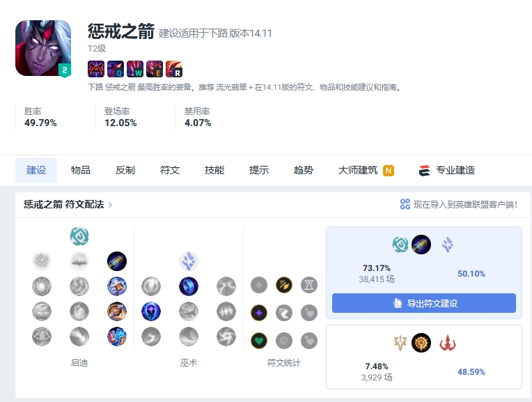
Task: Click the passive ability icon
Action: pyautogui.click(x=96, y=69)
